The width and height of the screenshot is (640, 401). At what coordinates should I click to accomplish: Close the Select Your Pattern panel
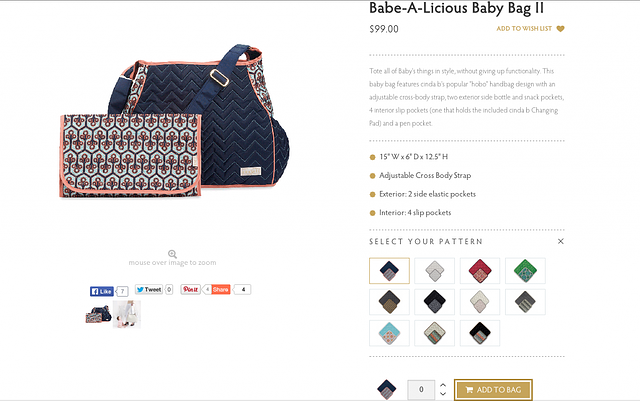560,241
